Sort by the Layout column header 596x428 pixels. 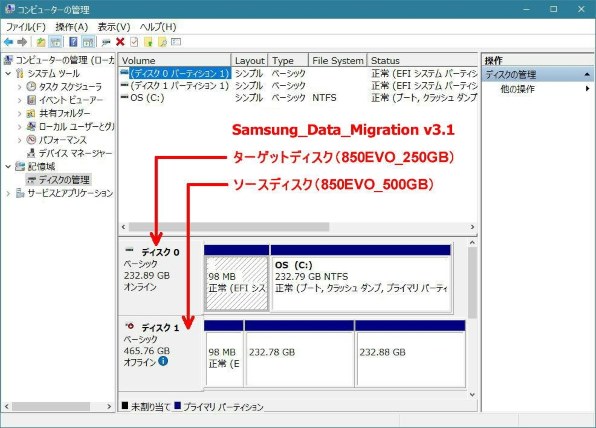pyautogui.click(x=249, y=60)
